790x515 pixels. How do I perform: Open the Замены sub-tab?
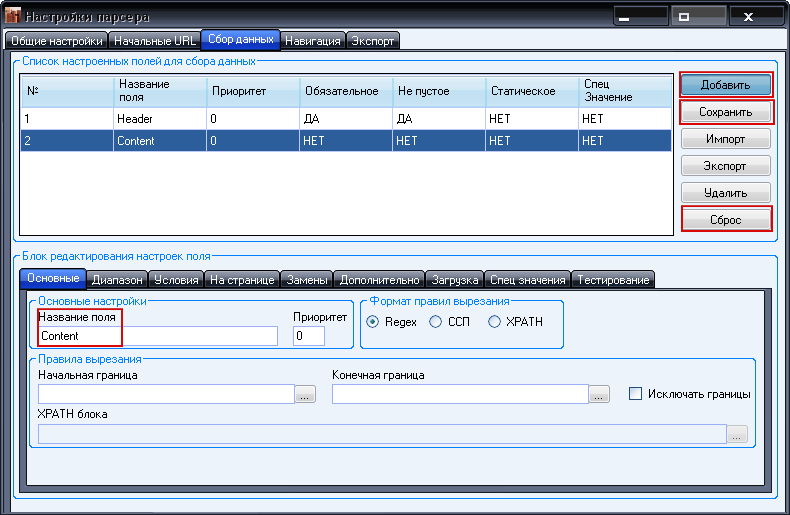[x=306, y=280]
